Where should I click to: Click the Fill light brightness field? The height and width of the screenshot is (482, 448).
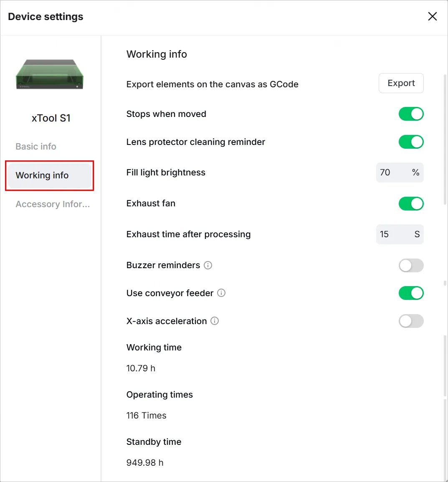[400, 173]
